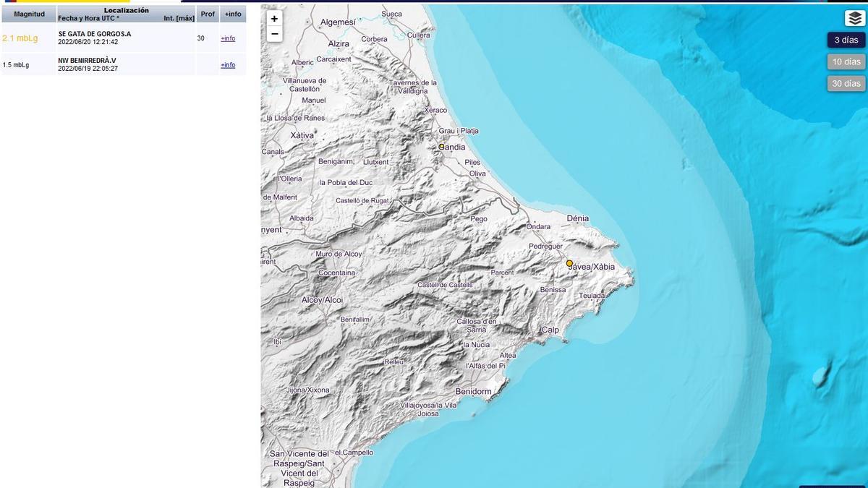Select the yellow earthquake marker near Jávea/Xàbia
868x488 pixels.
569,264
